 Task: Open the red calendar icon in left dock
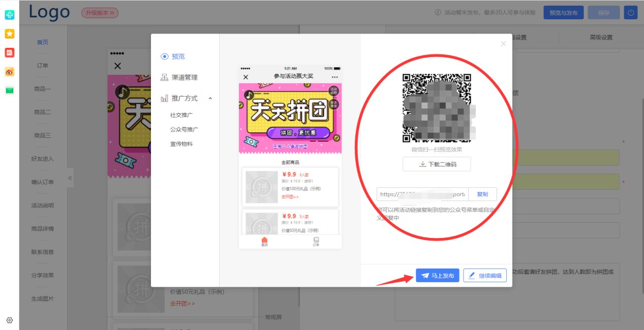[x=9, y=52]
